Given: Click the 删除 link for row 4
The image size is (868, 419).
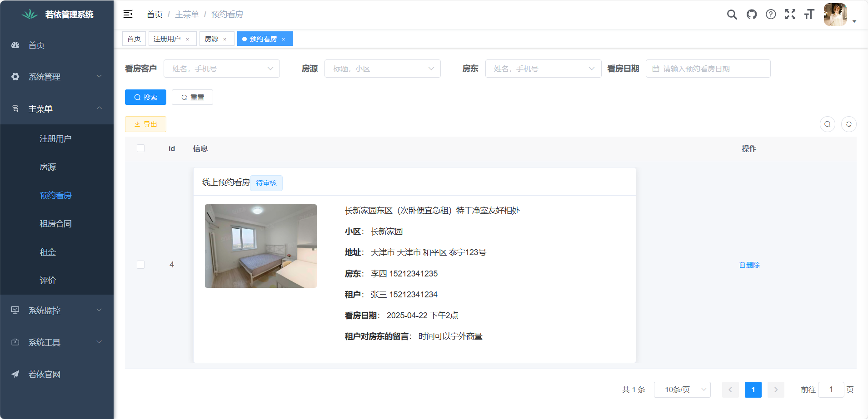Looking at the screenshot, I should coord(749,265).
